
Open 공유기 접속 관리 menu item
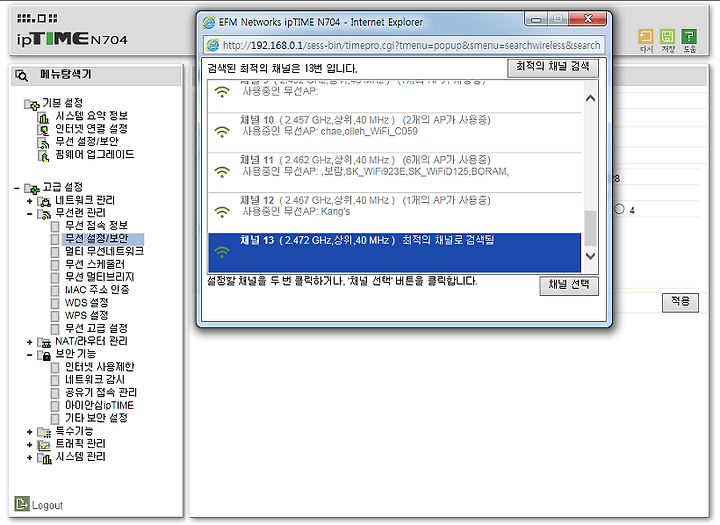(x=101, y=393)
